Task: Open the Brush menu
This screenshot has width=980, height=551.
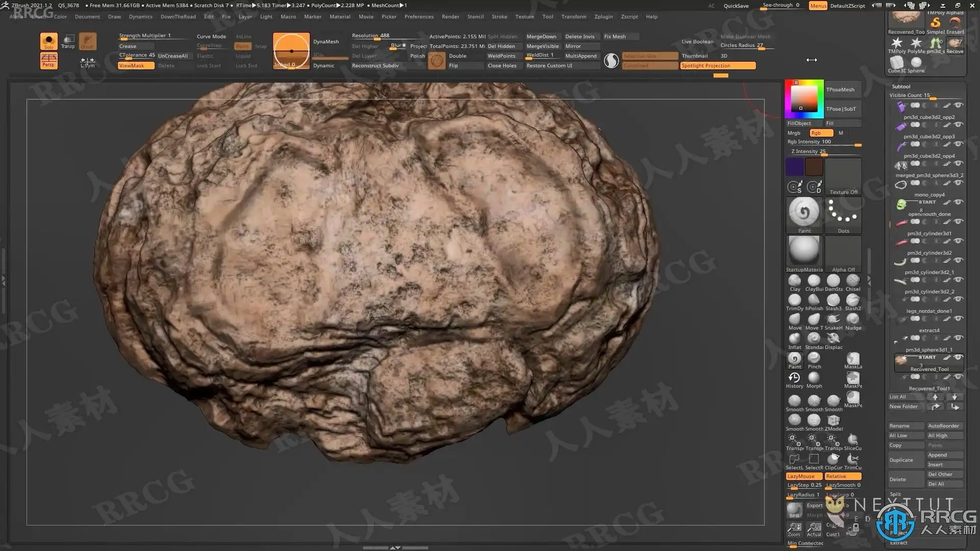Action: pyautogui.click(x=38, y=16)
